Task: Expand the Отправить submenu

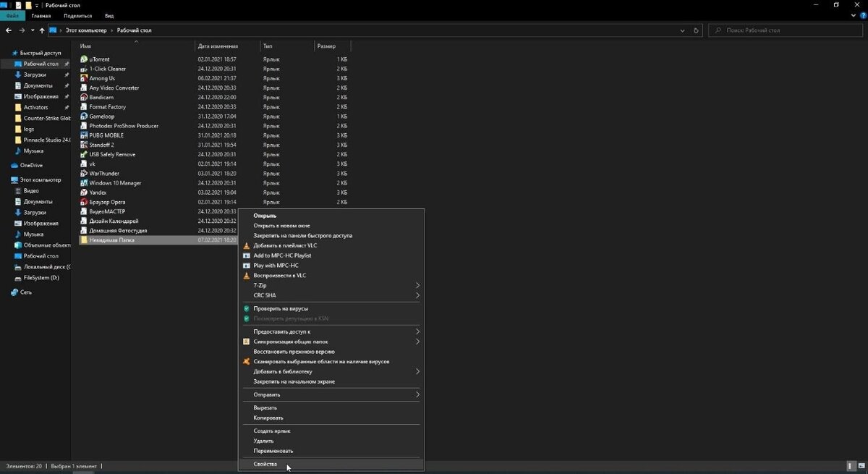Action: [417, 394]
